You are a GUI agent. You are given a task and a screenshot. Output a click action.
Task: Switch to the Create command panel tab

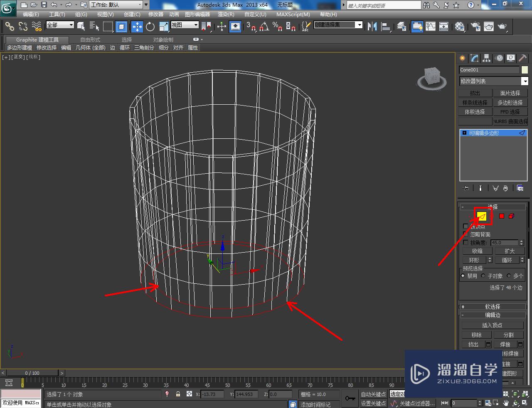click(462, 58)
